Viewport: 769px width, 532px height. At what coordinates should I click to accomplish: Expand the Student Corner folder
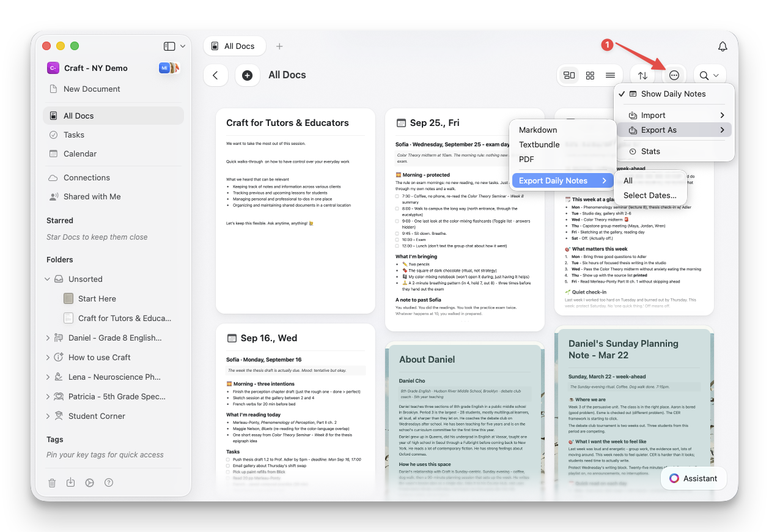coord(48,416)
